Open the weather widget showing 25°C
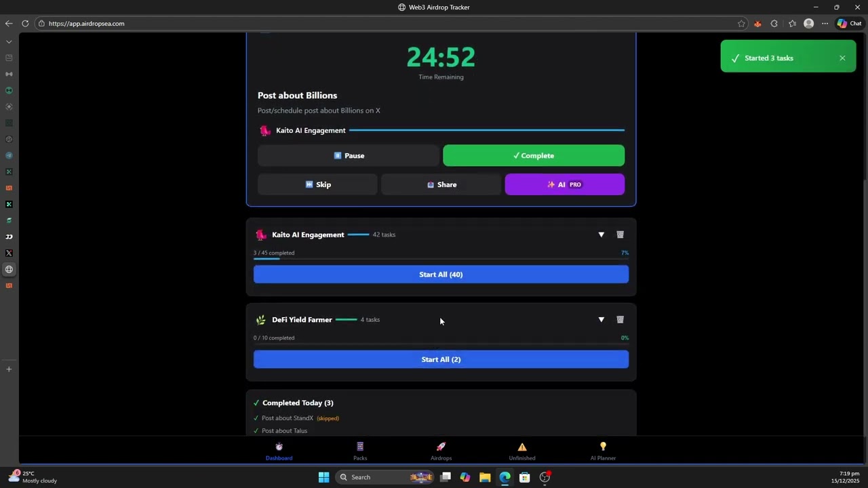The image size is (868, 488). click(33, 477)
